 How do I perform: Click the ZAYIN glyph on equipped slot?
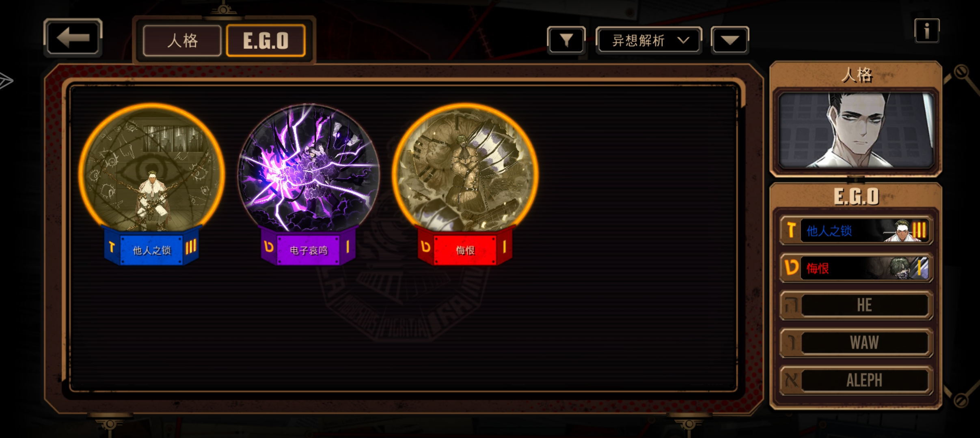pos(791,230)
